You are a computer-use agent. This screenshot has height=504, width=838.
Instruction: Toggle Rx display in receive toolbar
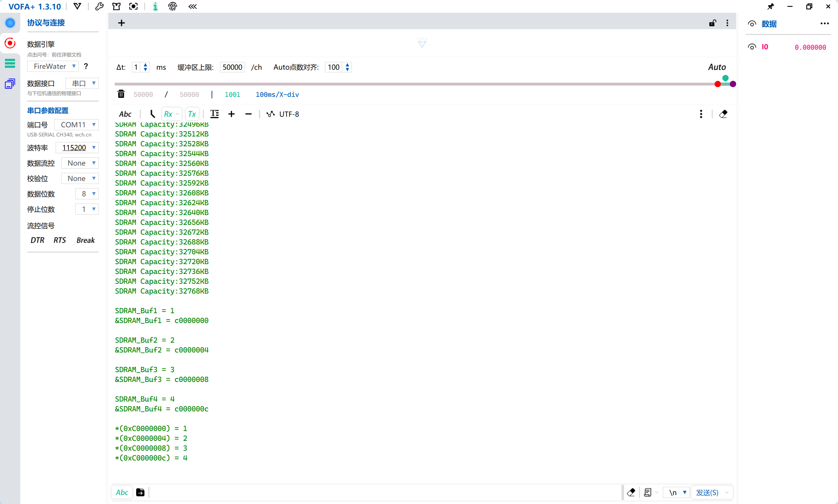[x=169, y=114]
